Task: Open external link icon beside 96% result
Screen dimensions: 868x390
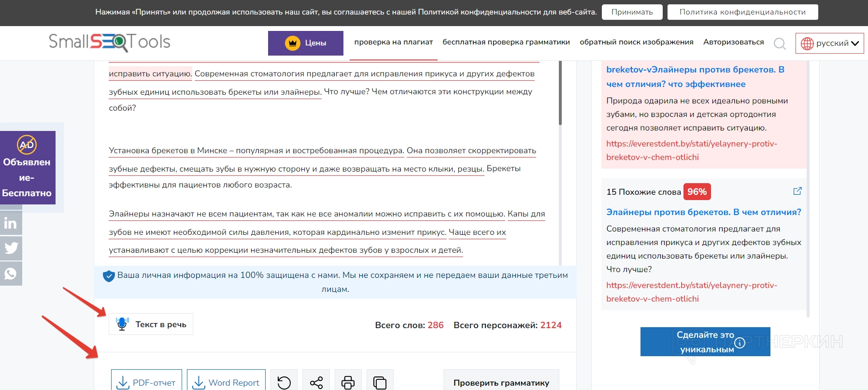Action: tap(797, 191)
